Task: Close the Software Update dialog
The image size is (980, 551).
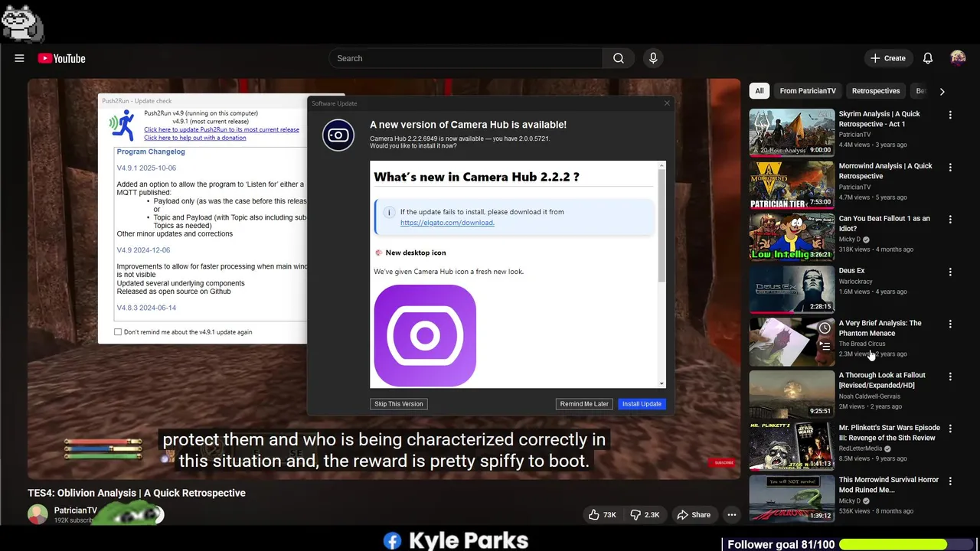Action: 667,103
